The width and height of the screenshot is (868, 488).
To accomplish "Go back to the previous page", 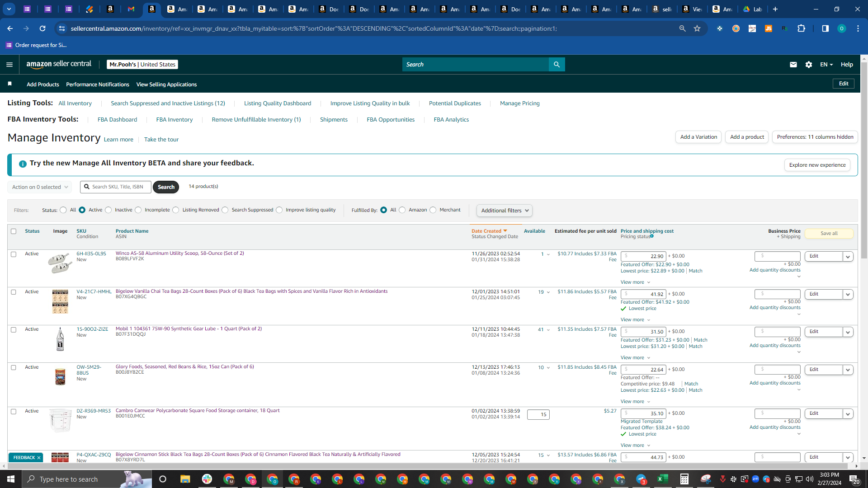I will [x=10, y=28].
